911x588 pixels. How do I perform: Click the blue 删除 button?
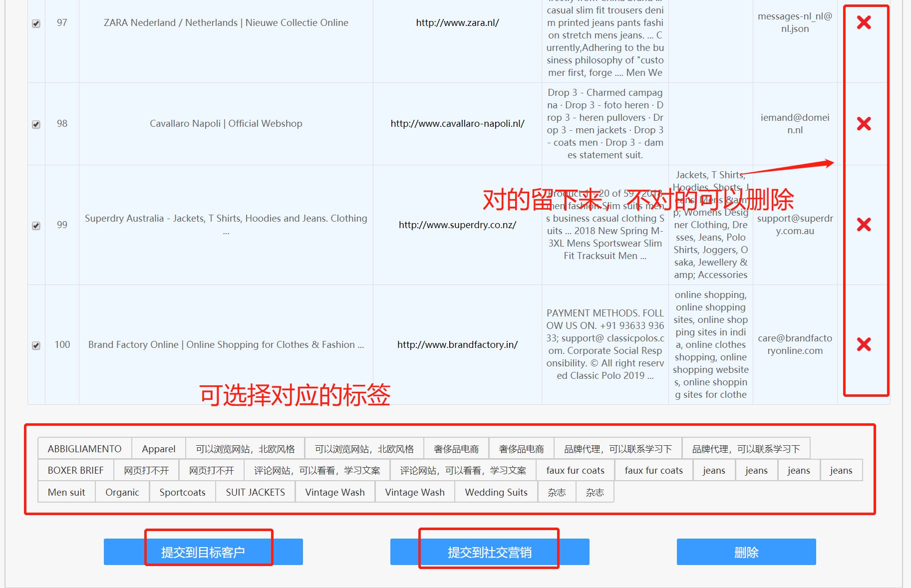746,552
